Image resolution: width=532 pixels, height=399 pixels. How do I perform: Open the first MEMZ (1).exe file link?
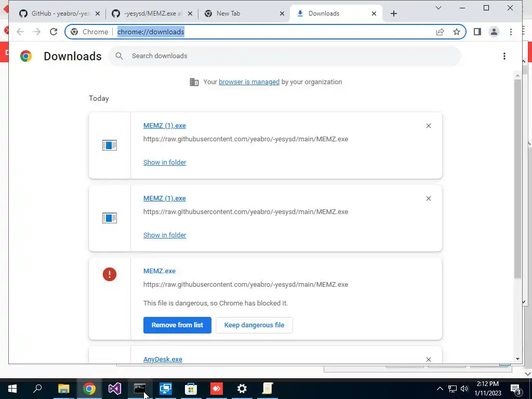(x=165, y=126)
